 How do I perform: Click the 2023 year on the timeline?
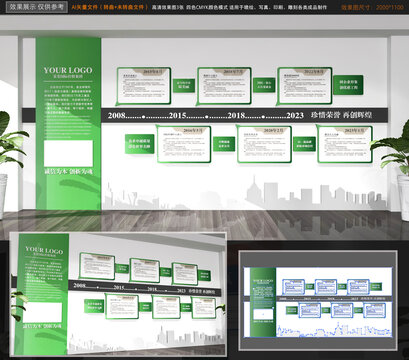click(x=295, y=116)
